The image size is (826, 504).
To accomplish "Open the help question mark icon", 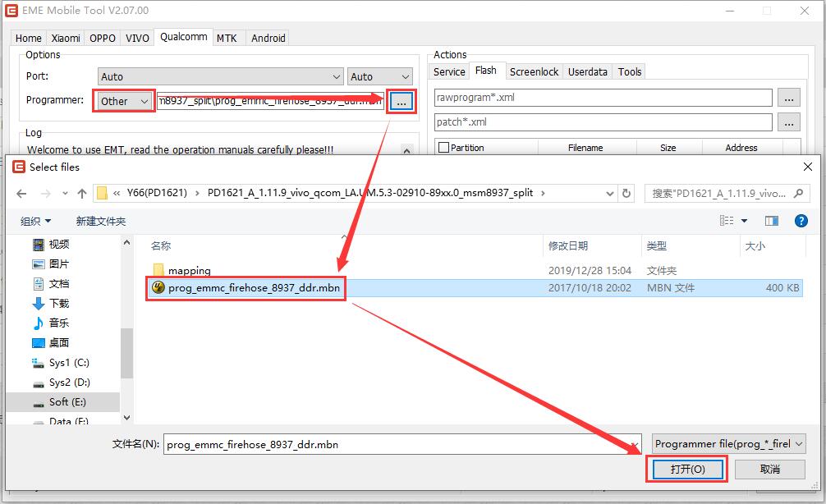I will (x=801, y=221).
